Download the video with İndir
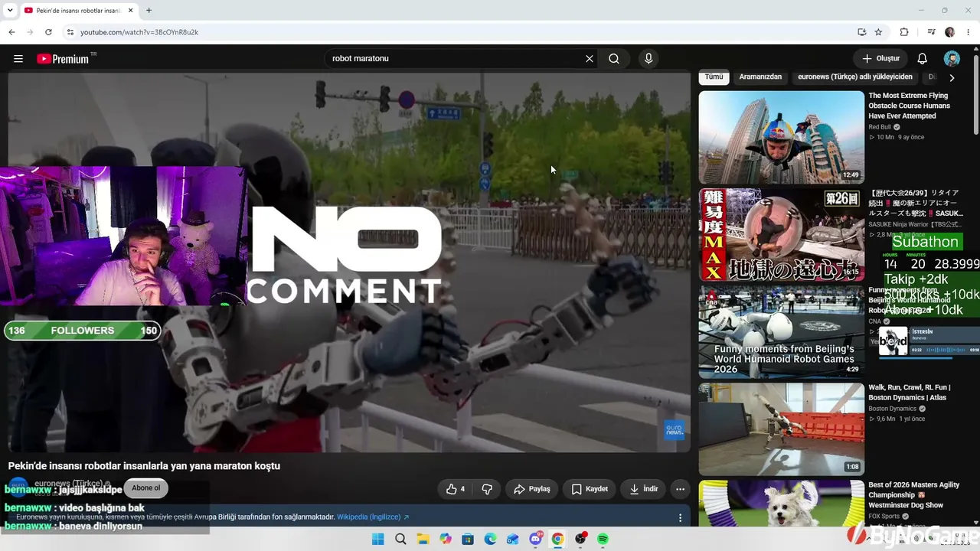 coord(643,489)
